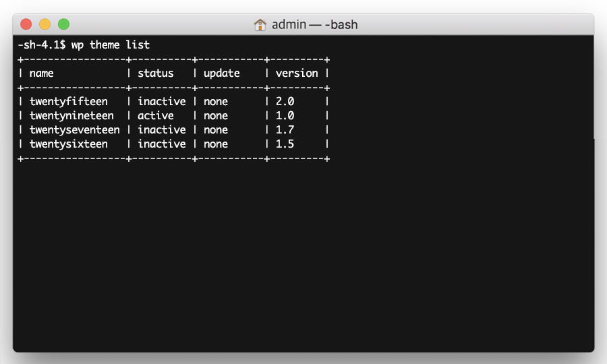
Task: Click the 'update' column header
Action: point(222,73)
